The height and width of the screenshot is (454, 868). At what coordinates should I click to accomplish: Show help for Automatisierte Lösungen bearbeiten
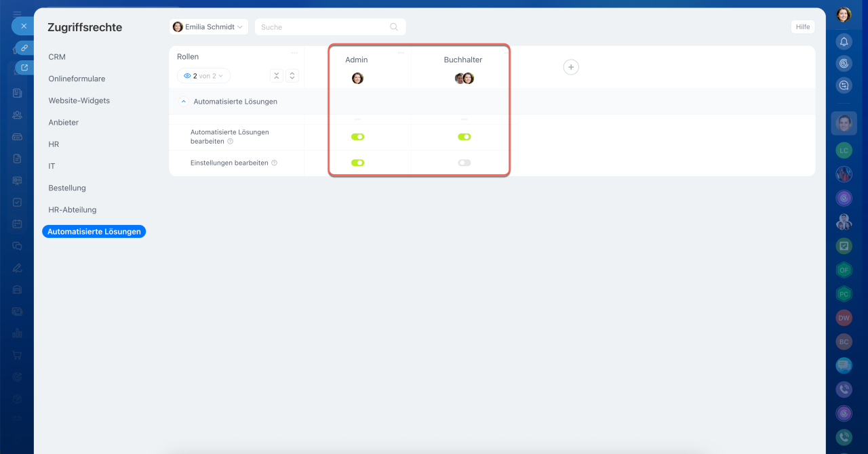(231, 142)
